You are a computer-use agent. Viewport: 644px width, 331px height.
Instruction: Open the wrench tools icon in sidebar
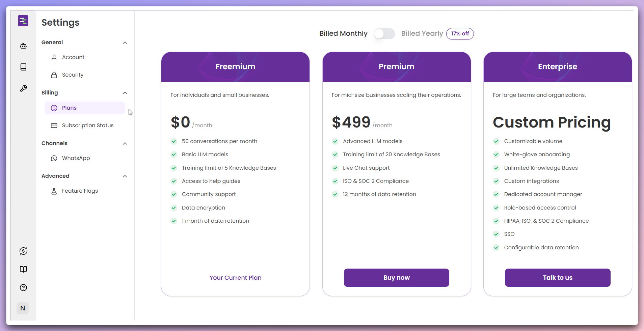click(x=23, y=88)
